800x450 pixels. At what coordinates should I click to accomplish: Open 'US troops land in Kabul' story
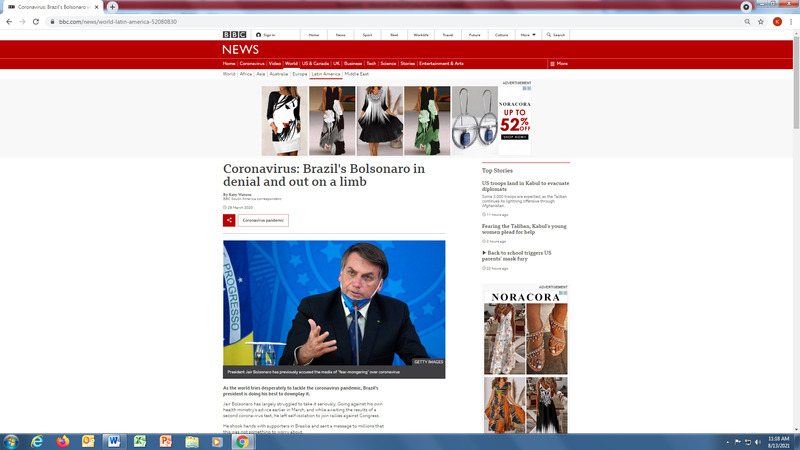524,186
